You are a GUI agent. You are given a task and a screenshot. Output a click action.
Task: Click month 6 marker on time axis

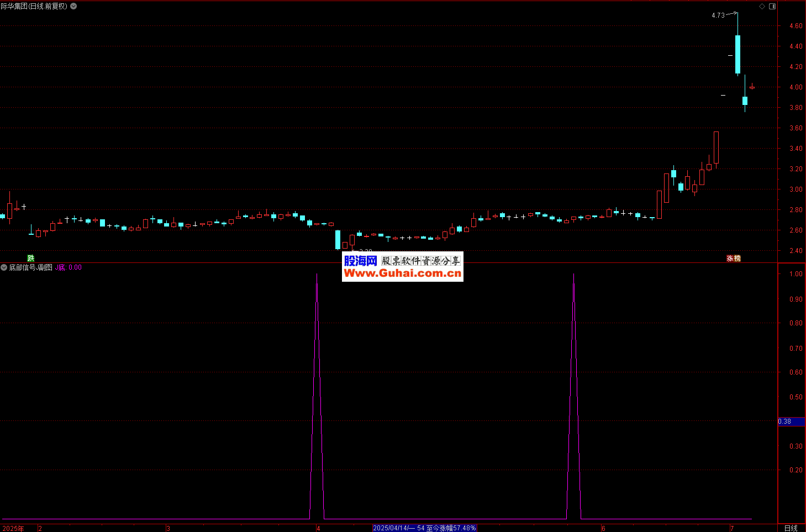point(603,529)
